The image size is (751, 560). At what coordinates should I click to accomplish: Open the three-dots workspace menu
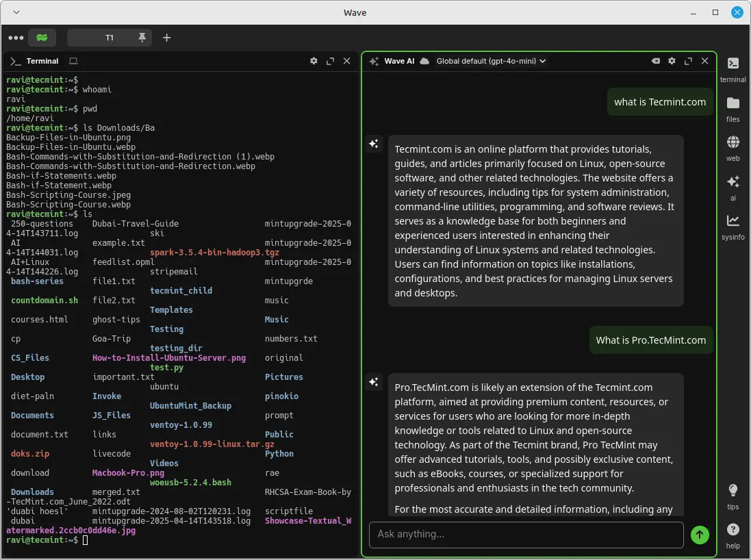tap(16, 38)
